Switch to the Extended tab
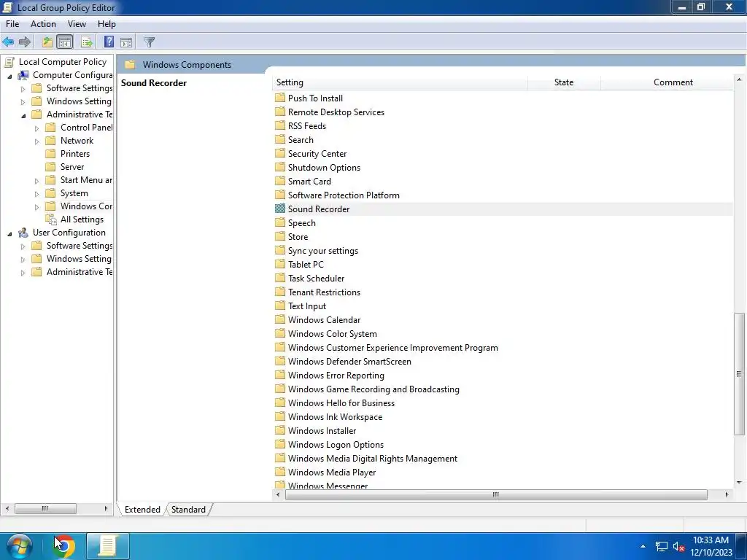Viewport: 747px width, 560px height. (142, 509)
